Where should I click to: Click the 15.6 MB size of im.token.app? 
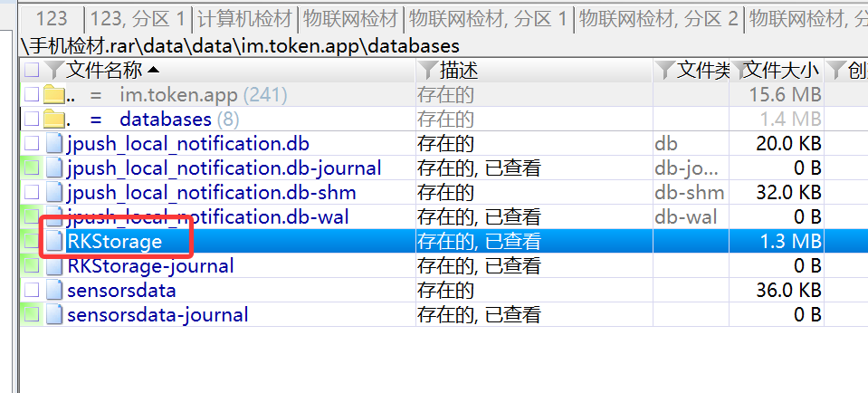[x=785, y=95]
